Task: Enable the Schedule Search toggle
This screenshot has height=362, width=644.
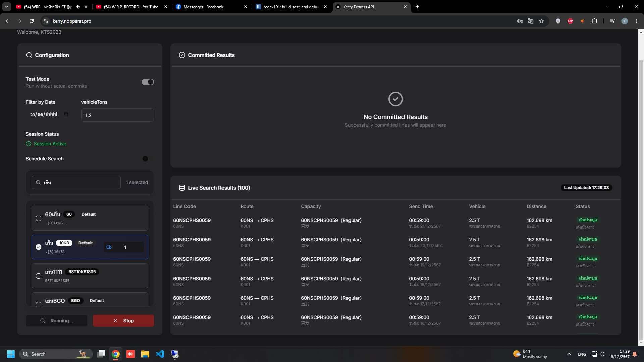Action: tap(148, 159)
